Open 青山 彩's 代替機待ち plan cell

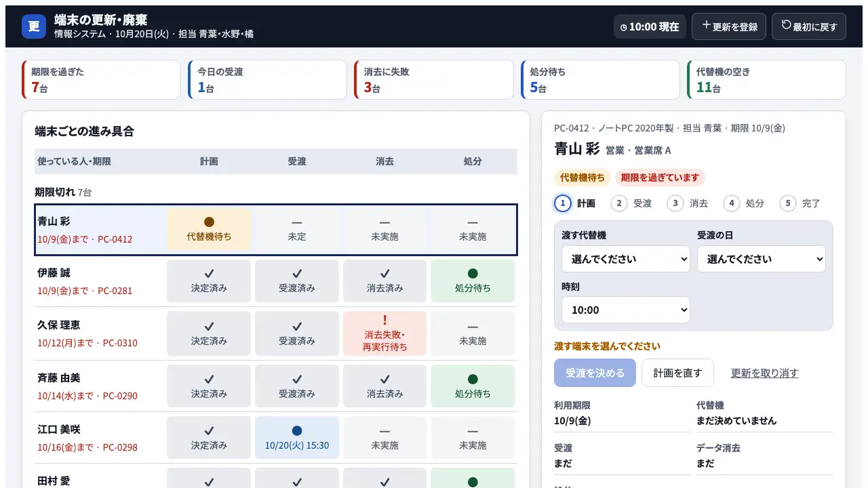[x=209, y=229]
